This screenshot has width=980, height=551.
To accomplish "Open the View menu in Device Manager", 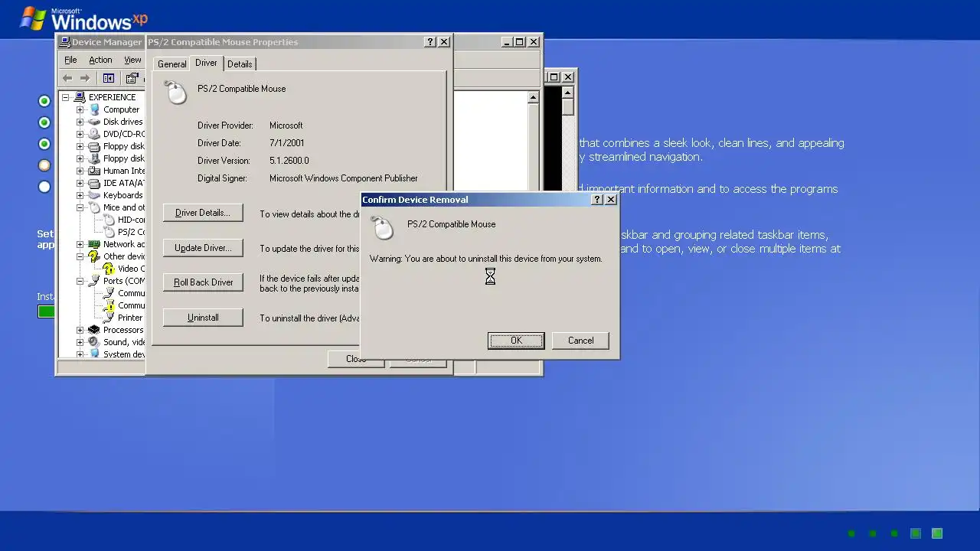I will tap(132, 60).
